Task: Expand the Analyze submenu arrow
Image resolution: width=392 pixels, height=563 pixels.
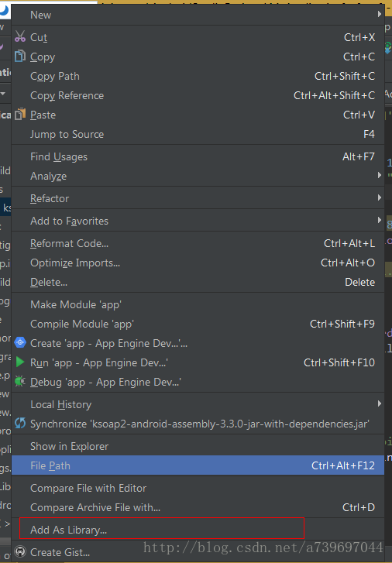Action: point(380,175)
